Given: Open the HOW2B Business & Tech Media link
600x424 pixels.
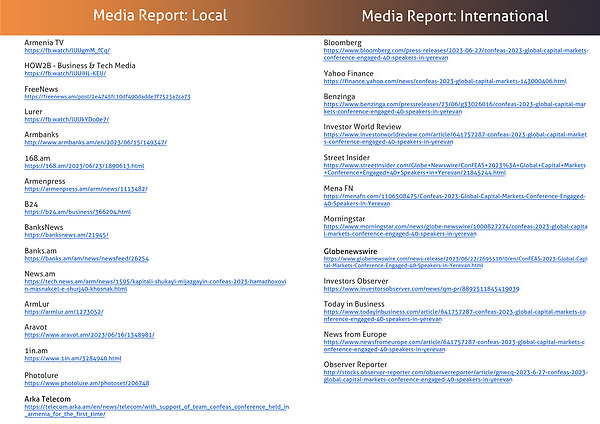Looking at the screenshot, I should point(65,73).
